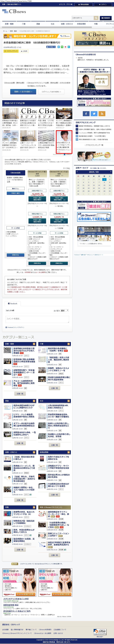Click すべて税込 note above the plan table
114x644 pixels.
pyautogui.click(x=67, y=168)
